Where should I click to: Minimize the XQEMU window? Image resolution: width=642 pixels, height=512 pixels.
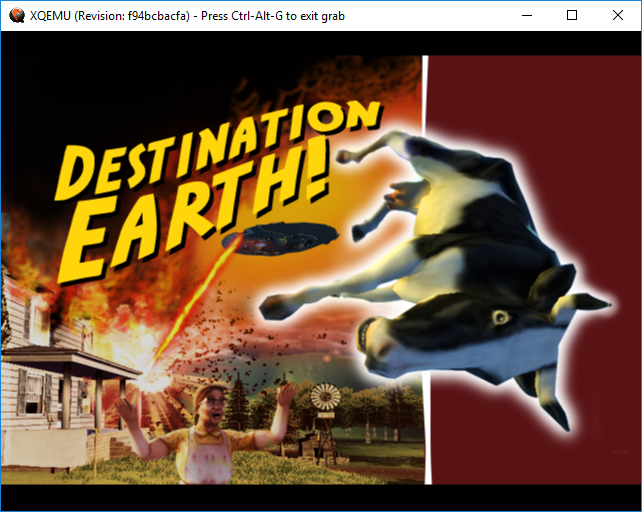pyautogui.click(x=527, y=16)
